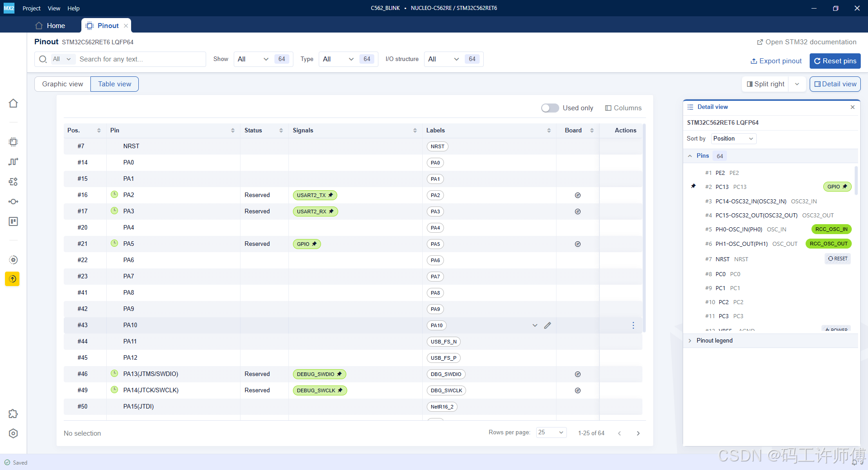Click the RCC_OSC_OUT green tag

(x=828, y=244)
